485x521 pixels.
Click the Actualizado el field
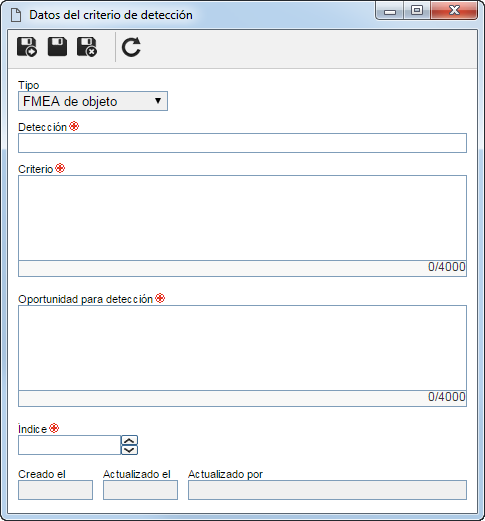pyautogui.click(x=140, y=490)
